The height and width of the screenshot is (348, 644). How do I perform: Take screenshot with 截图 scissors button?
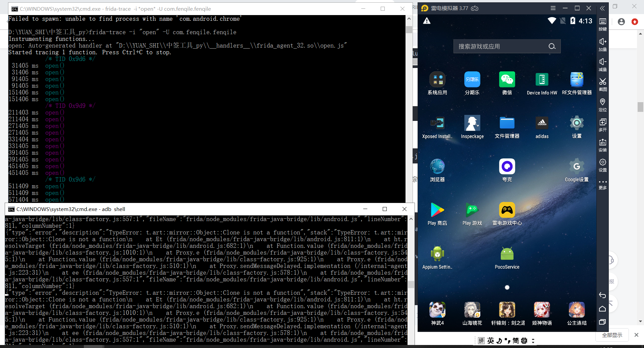pos(603,85)
